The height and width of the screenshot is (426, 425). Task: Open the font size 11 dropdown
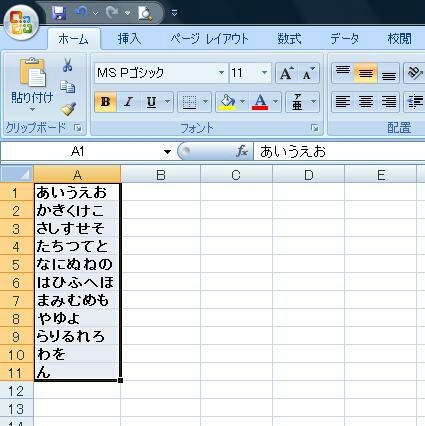click(x=264, y=72)
